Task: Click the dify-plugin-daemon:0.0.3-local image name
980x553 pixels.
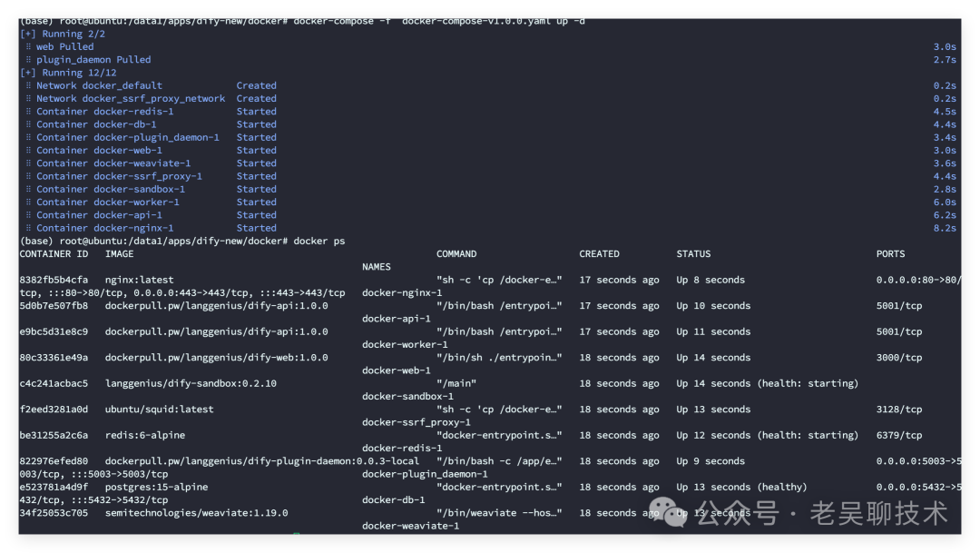Action: 262,461
